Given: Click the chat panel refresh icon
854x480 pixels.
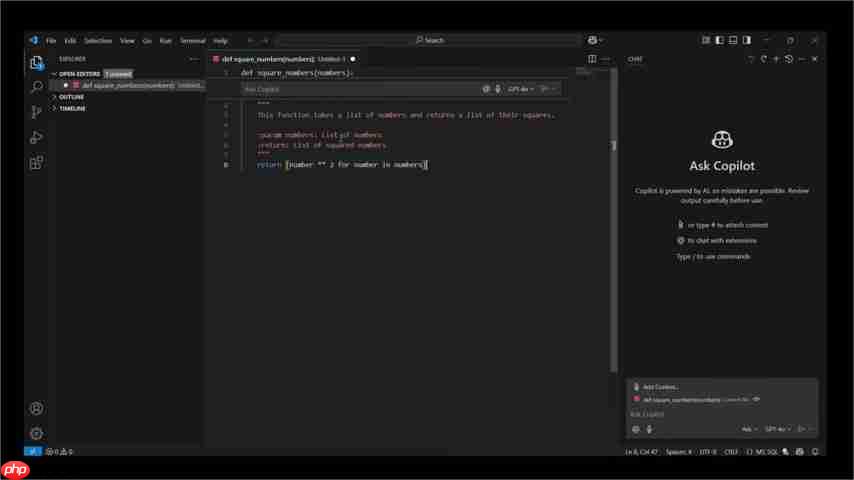Looking at the screenshot, I should [x=764, y=59].
